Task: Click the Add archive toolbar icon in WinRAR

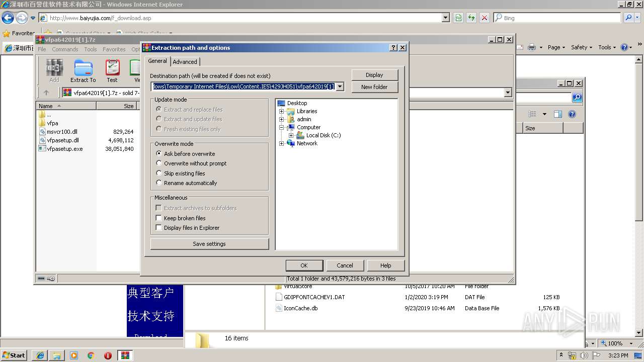Action: click(54, 71)
